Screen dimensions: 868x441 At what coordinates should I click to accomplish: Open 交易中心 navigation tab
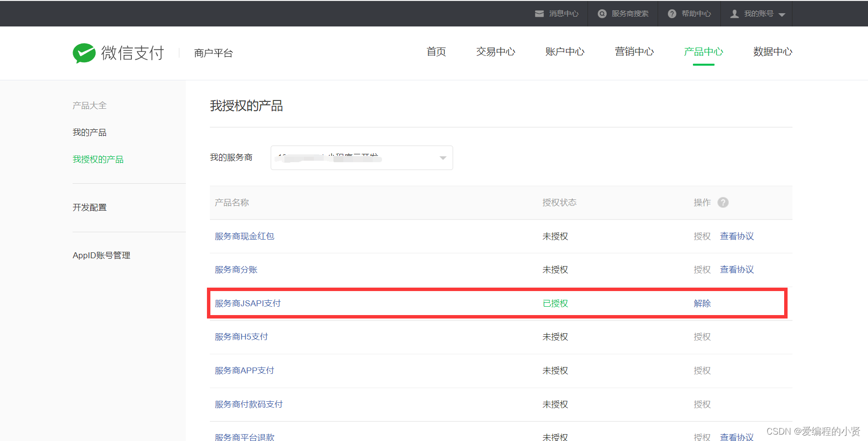tap(496, 51)
